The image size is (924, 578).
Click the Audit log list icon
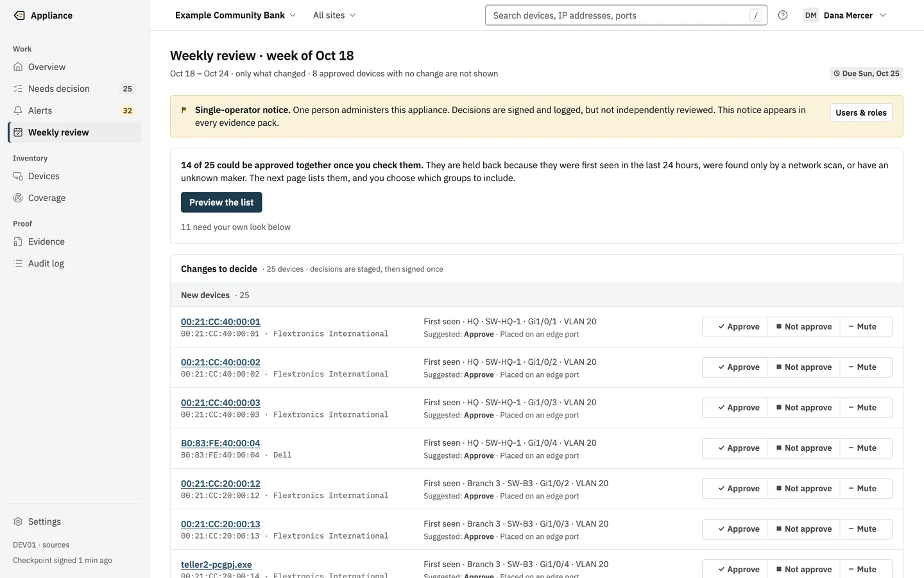click(18, 263)
